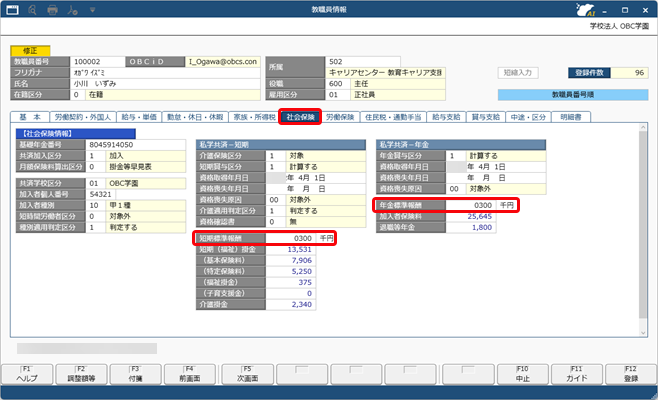
Task: Open the tools settings icon in title bar
Action: pyautogui.click(x=73, y=10)
